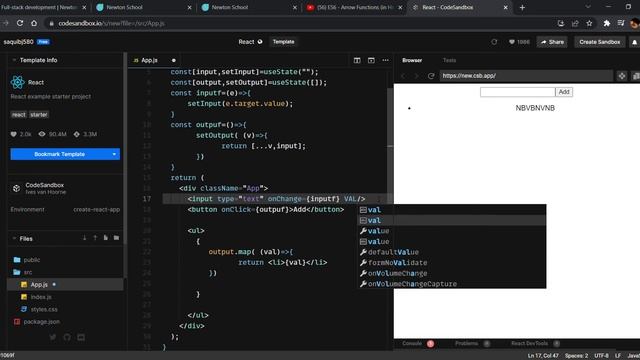Open preview in a new window
Image resolution: width=640 pixels, height=360 pixels.
click(x=636, y=76)
